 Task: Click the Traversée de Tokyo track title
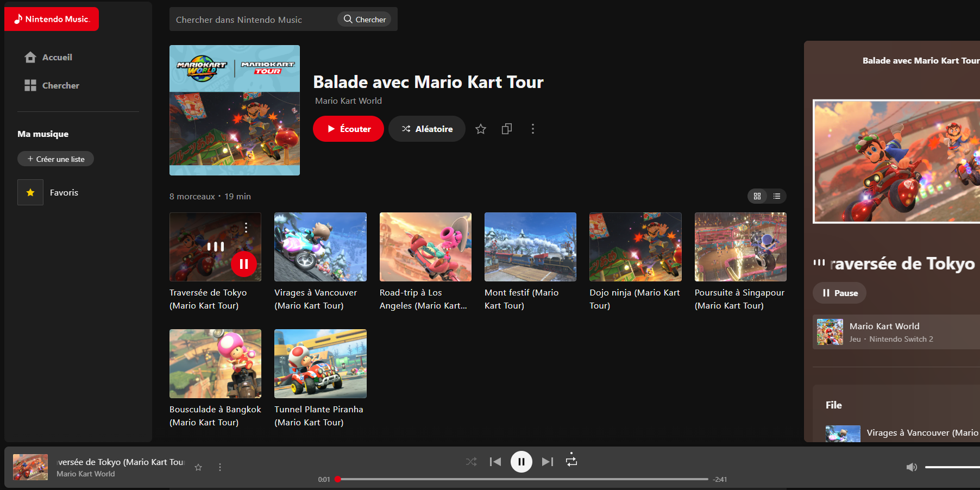point(208,299)
